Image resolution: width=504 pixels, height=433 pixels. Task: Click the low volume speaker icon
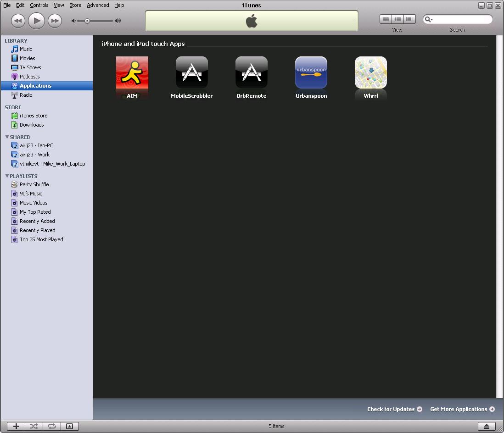[x=73, y=21]
